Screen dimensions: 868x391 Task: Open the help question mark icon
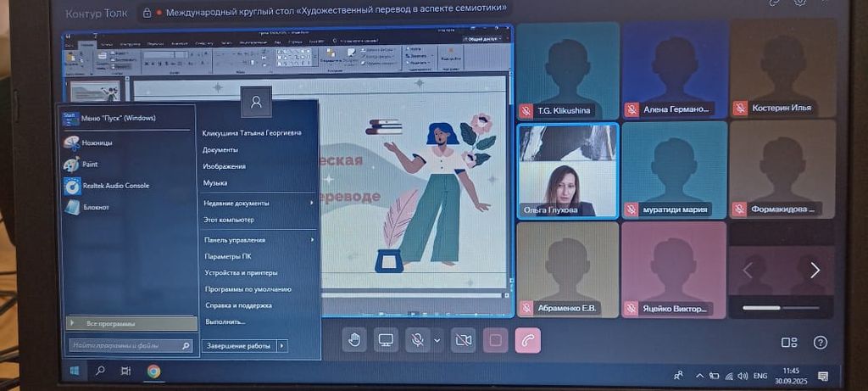click(820, 343)
